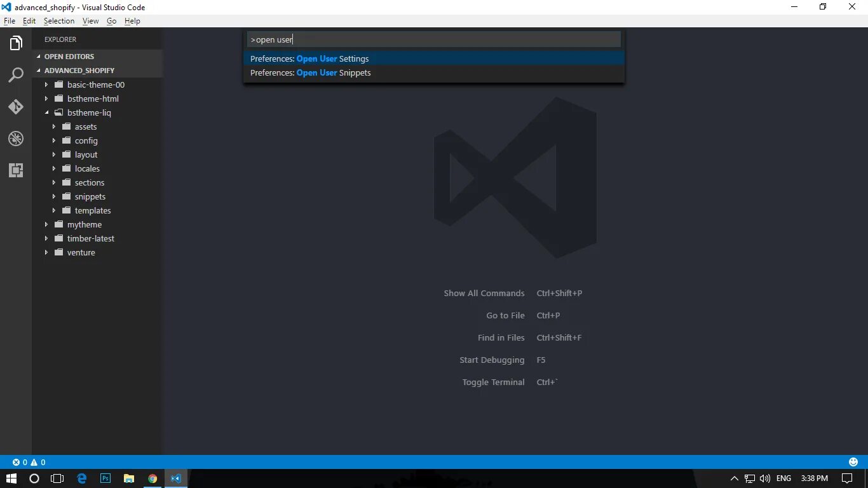Select the sections folder

click(x=90, y=182)
